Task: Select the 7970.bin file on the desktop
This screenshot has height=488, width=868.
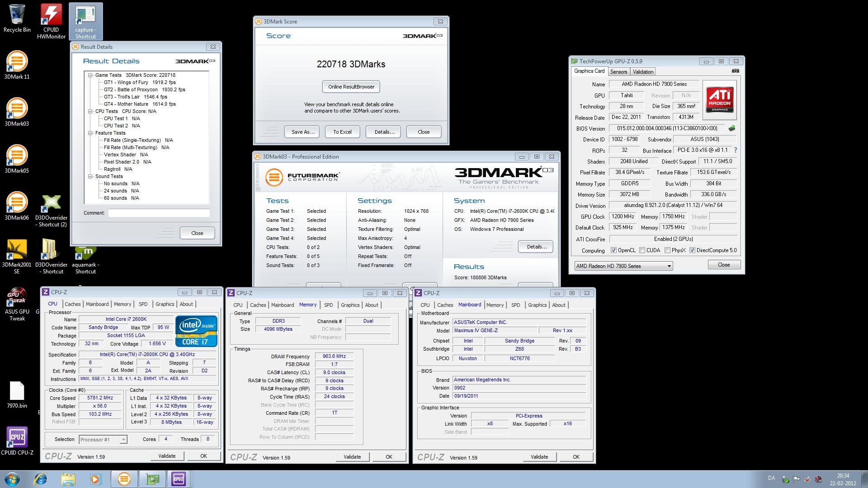Action: click(17, 394)
